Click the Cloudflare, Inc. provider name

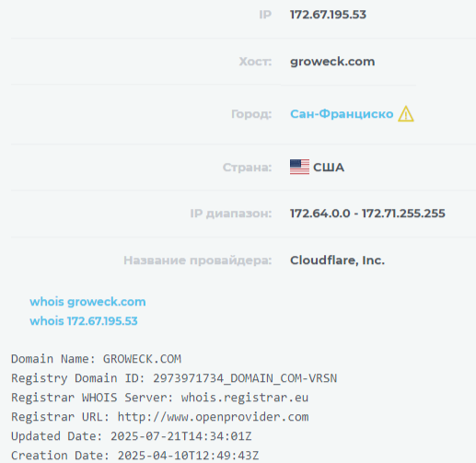click(337, 260)
